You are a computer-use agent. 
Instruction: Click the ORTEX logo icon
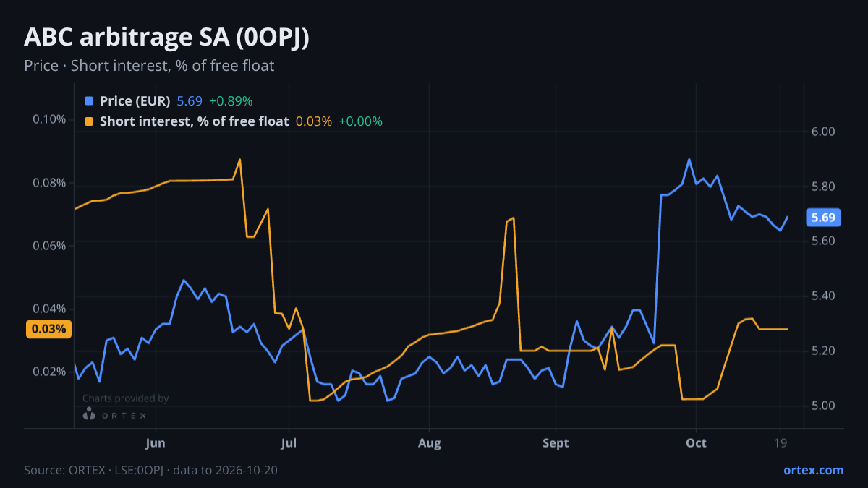tap(89, 414)
